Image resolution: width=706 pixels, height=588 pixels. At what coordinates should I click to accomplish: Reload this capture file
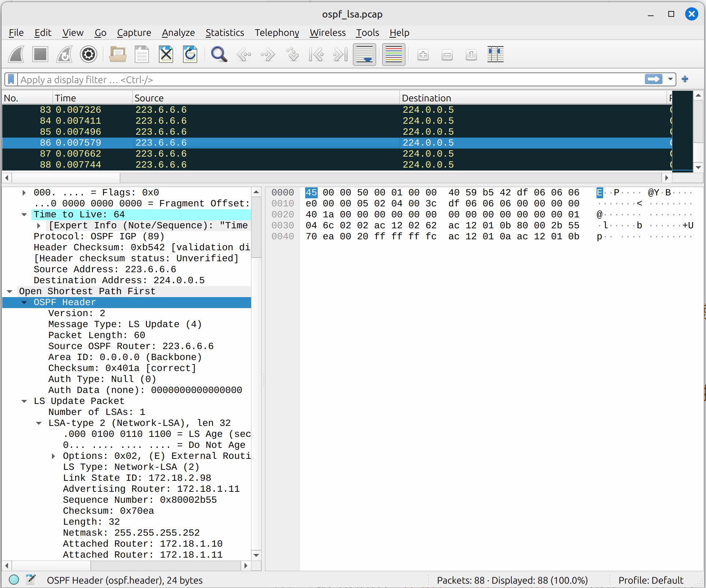pyautogui.click(x=190, y=55)
